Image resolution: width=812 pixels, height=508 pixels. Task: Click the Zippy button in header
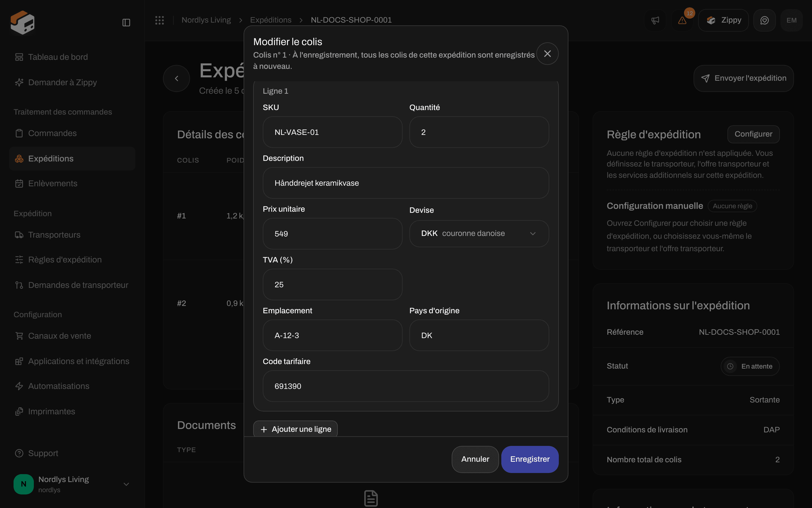[723, 21]
